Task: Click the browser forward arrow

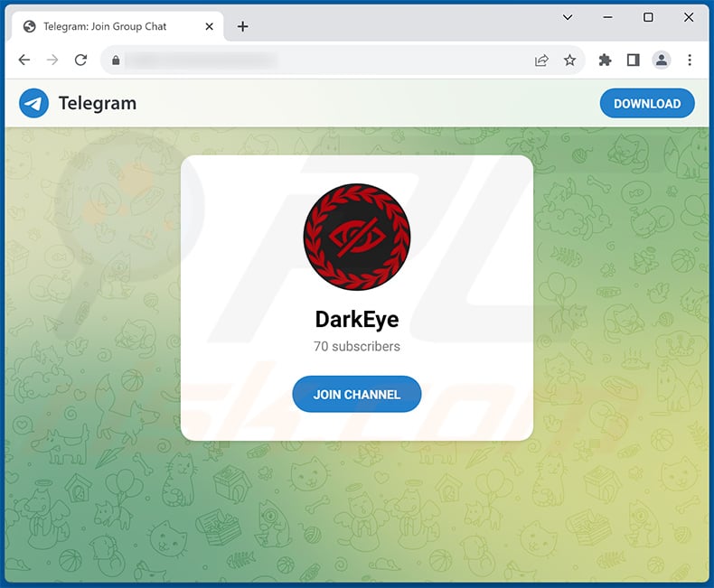Action: (52, 60)
